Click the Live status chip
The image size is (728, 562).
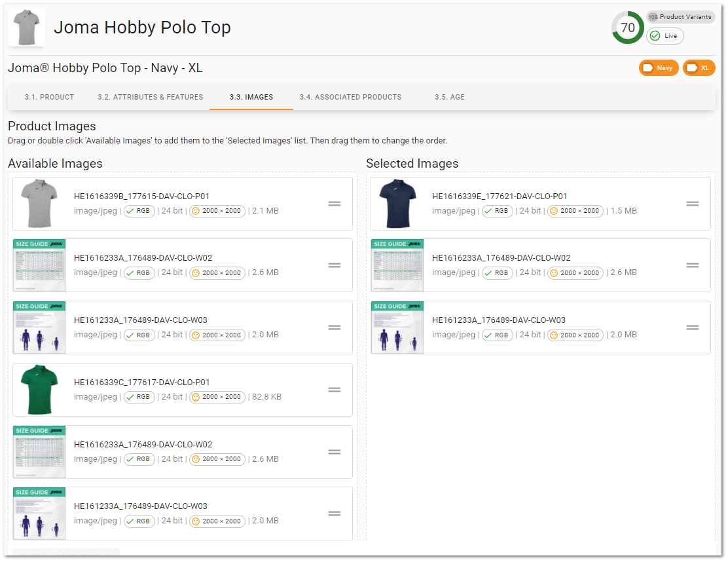tap(665, 36)
